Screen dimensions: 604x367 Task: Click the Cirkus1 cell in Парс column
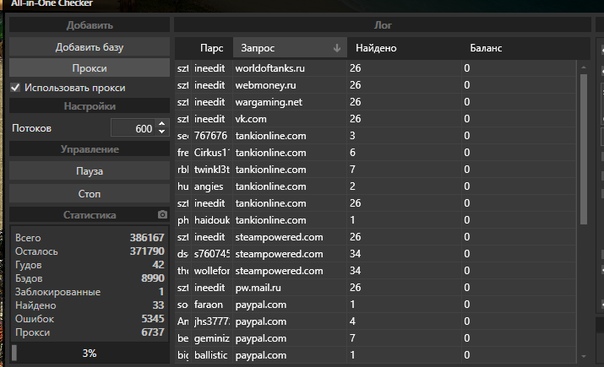(211, 152)
